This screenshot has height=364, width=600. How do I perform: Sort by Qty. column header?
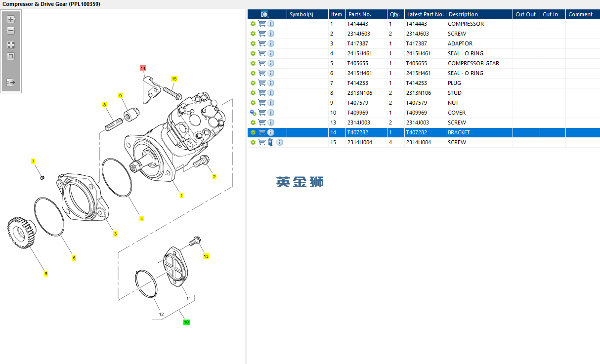coord(396,14)
